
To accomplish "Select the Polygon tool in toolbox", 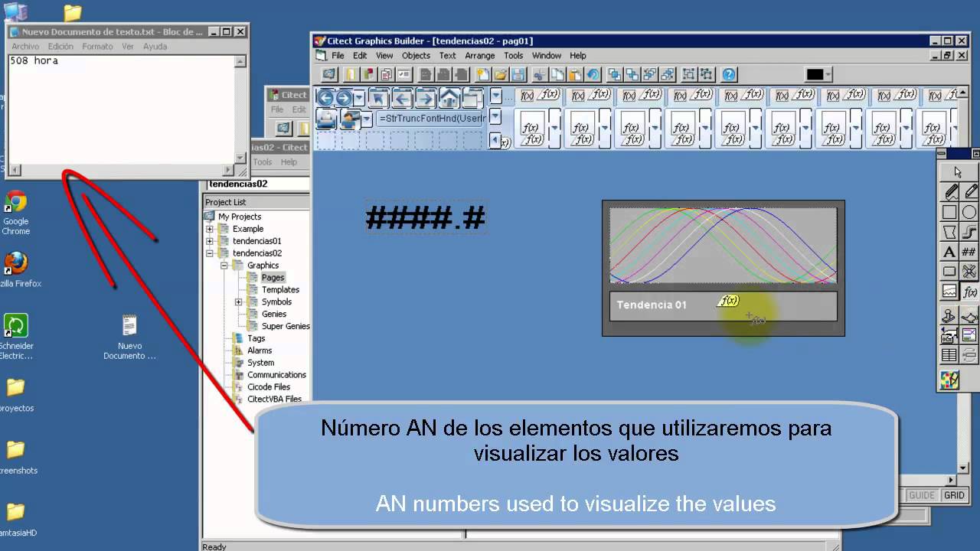I will point(949,231).
